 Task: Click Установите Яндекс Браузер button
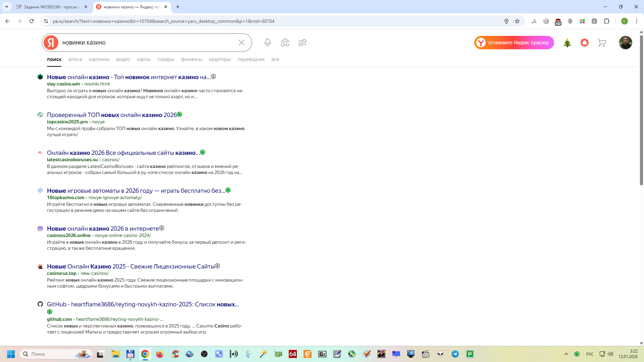(x=514, y=43)
